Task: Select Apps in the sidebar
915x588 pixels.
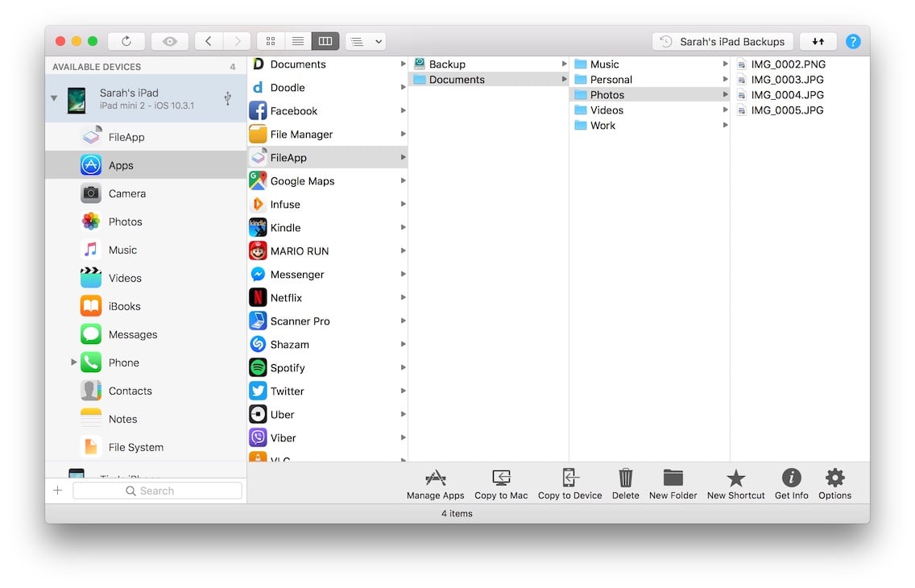Action: click(146, 165)
